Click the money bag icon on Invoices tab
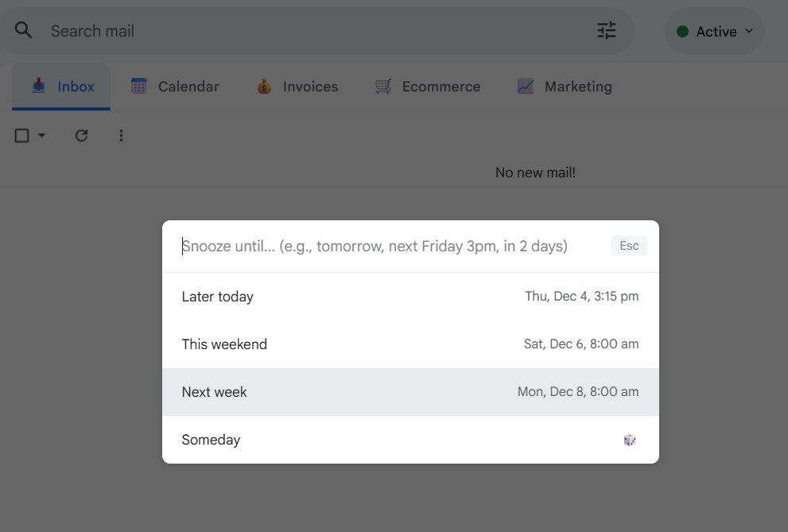 coord(263,85)
